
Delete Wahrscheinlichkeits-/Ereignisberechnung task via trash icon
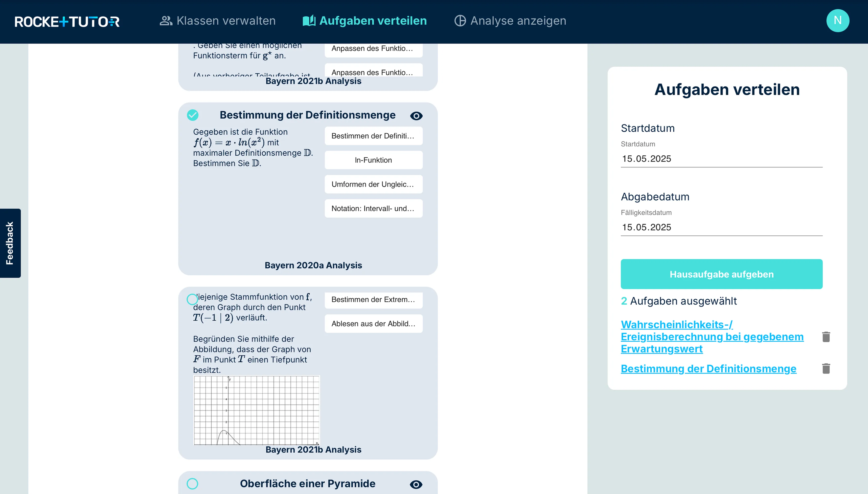pyautogui.click(x=826, y=337)
